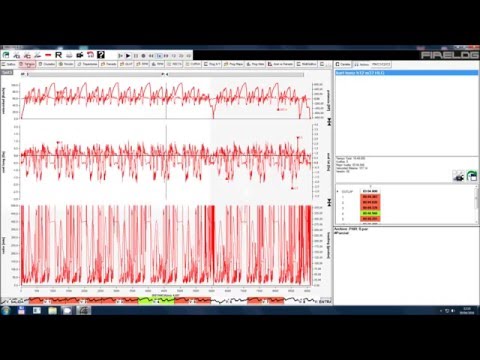Click the step-forward button left of play

coord(120,56)
